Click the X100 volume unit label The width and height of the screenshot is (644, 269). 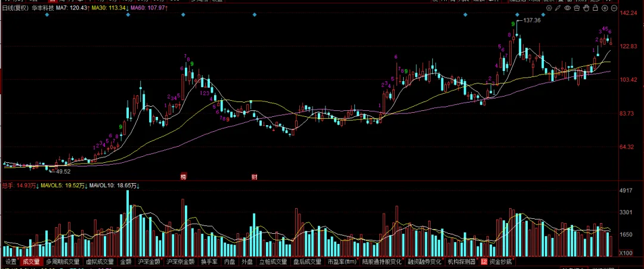(x=626, y=253)
